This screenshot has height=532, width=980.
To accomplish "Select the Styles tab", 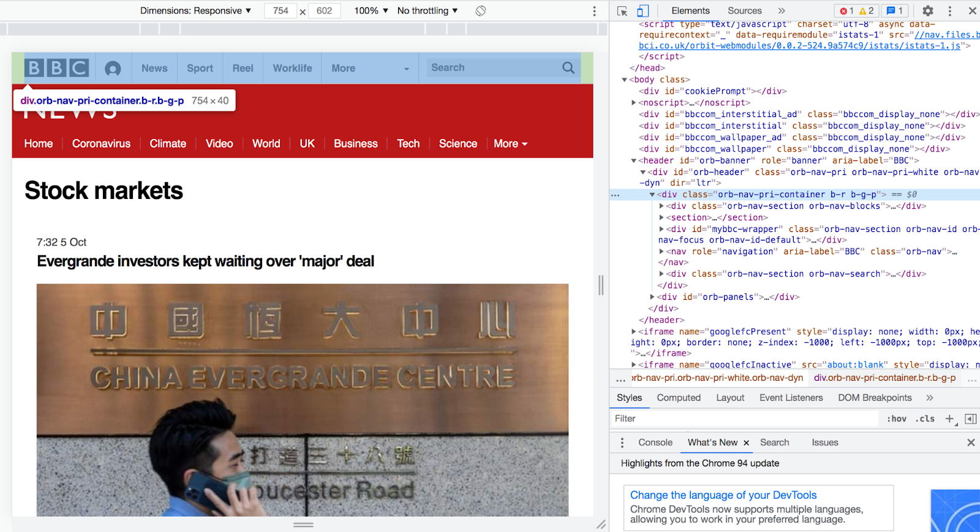I will tap(629, 398).
